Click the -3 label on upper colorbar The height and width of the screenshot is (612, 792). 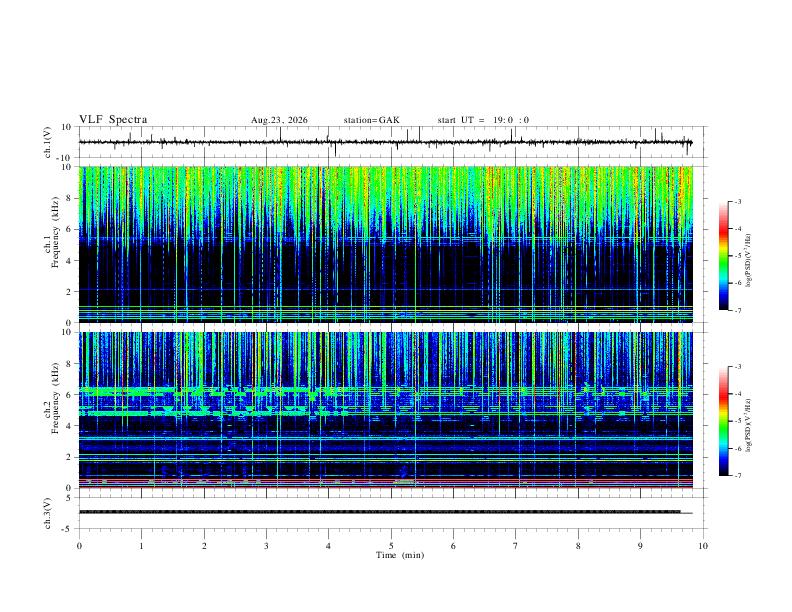coord(737,201)
